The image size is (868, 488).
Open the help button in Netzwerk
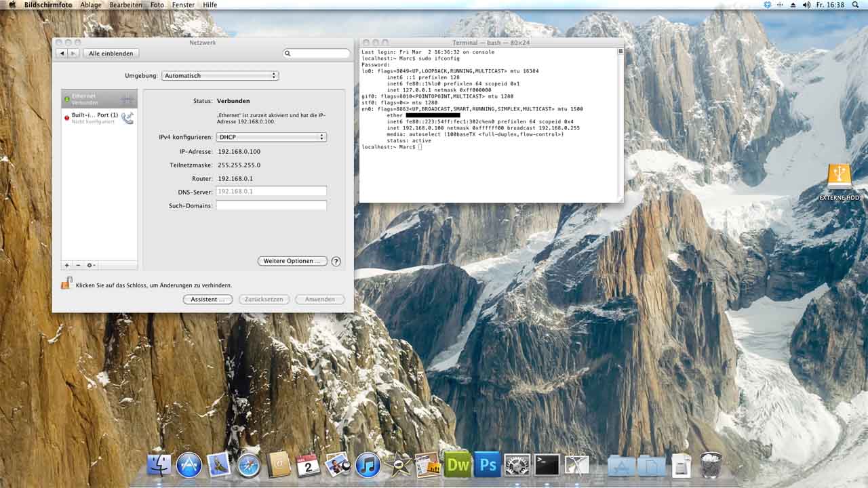pos(336,261)
